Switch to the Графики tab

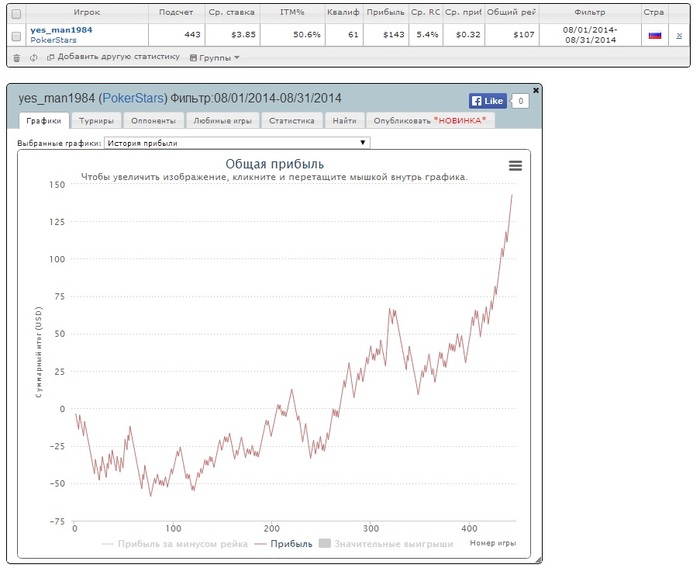44,121
